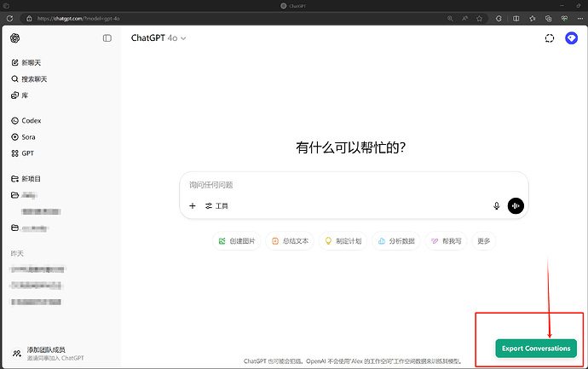
Task: Click the search magnifier icon in sidebar
Action: tap(14, 78)
